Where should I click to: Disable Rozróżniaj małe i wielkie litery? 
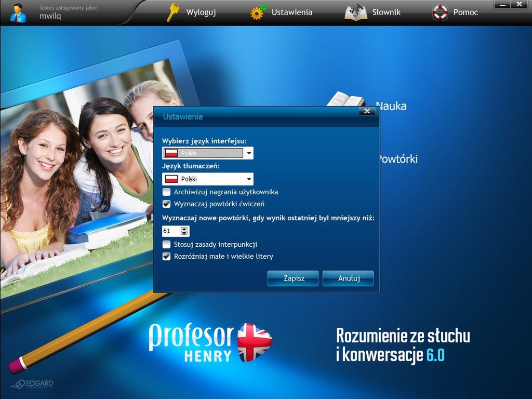coord(166,257)
